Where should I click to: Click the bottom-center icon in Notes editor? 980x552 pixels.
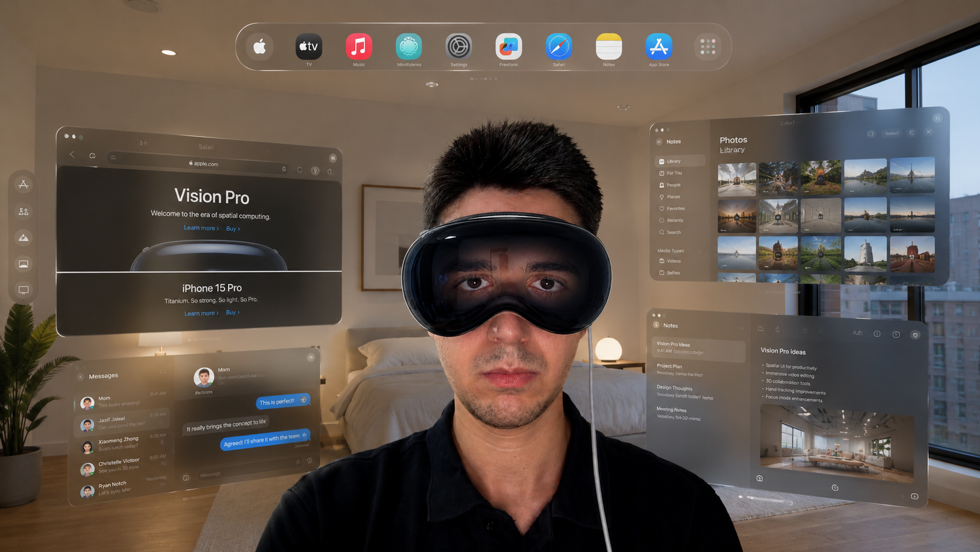coord(835,487)
